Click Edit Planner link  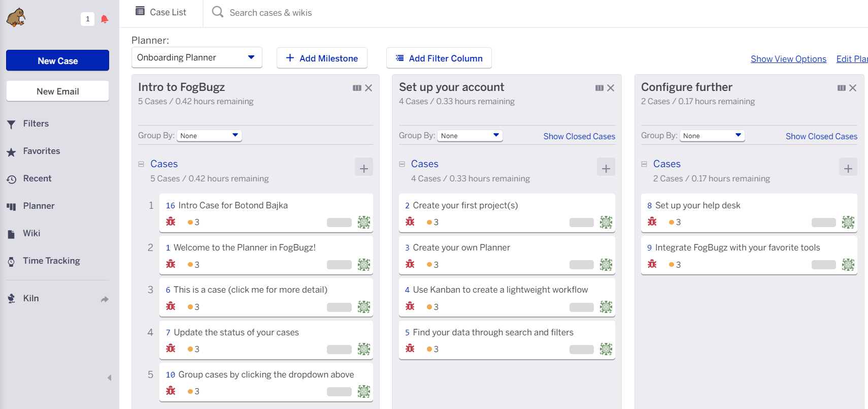click(852, 59)
